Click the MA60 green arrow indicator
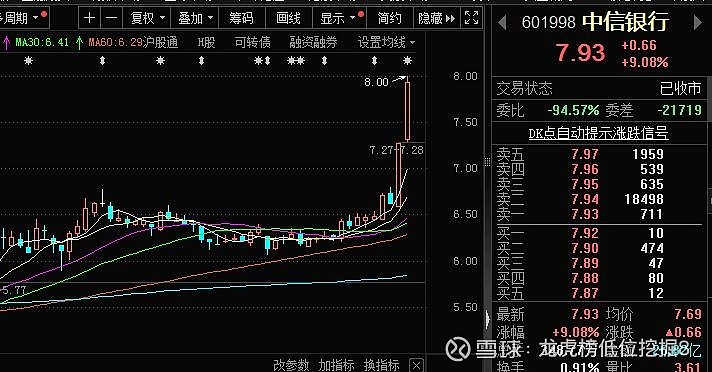Screen dimensions: 712x372 tap(79, 43)
